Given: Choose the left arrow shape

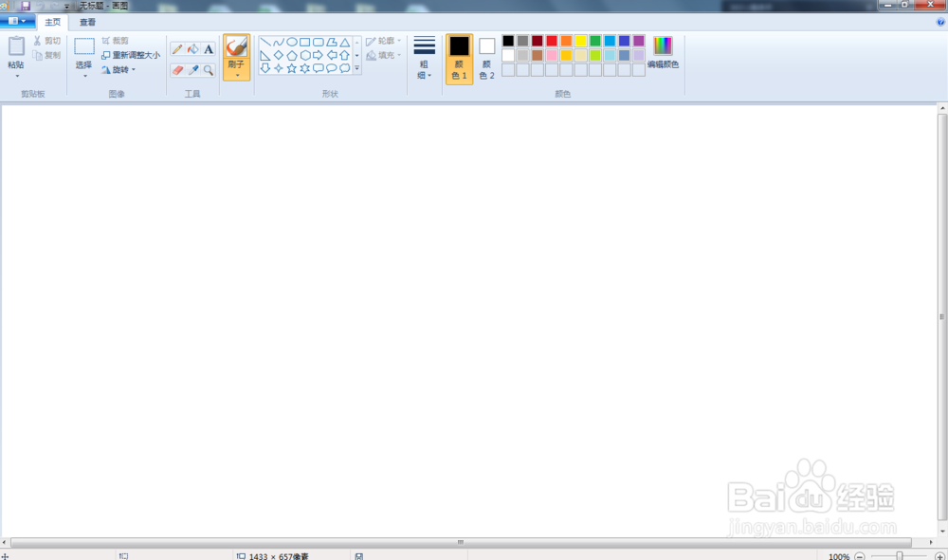Looking at the screenshot, I should [x=331, y=55].
